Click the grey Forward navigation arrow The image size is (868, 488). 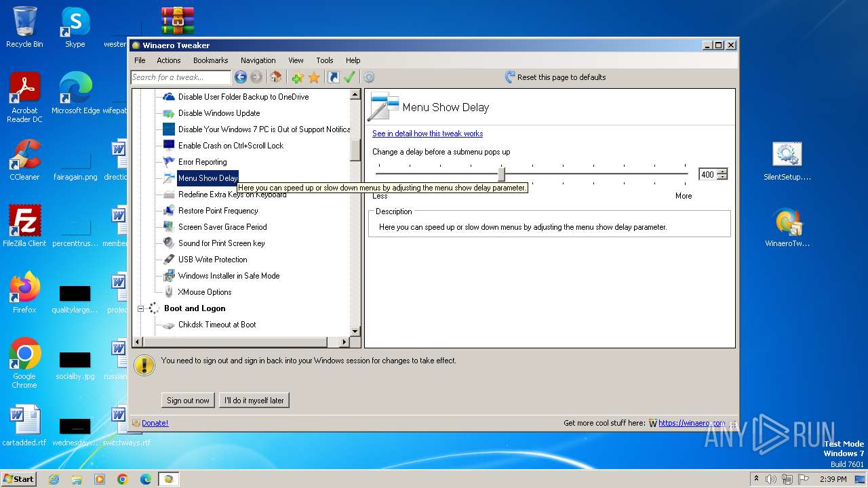[256, 77]
